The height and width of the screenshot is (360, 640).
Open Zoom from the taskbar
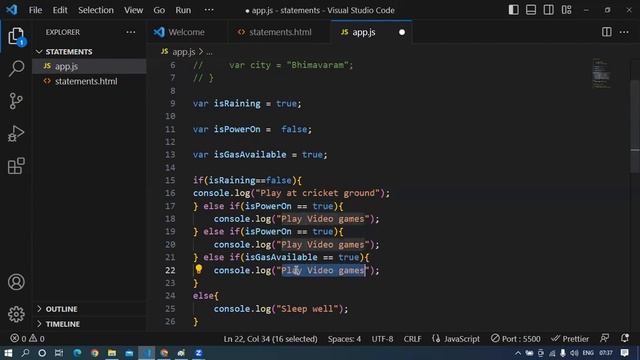click(x=198, y=353)
